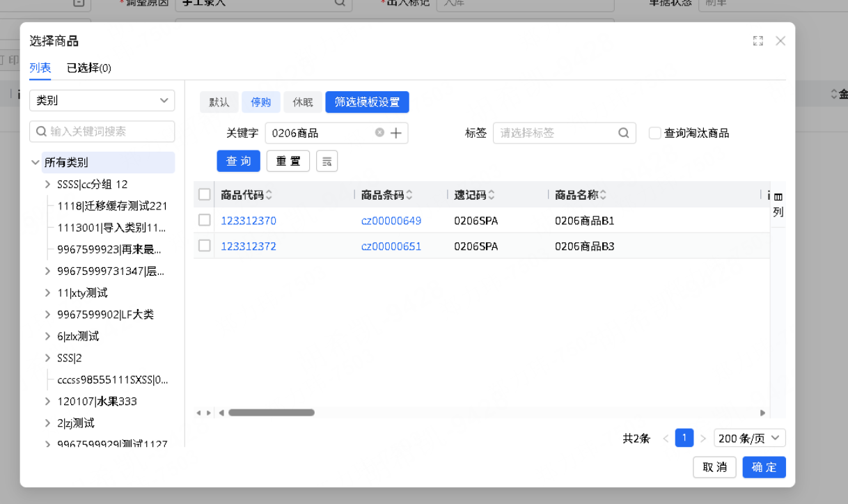Image resolution: width=848 pixels, height=504 pixels.
Task: Click the search icon in 标签 field
Action: point(624,133)
